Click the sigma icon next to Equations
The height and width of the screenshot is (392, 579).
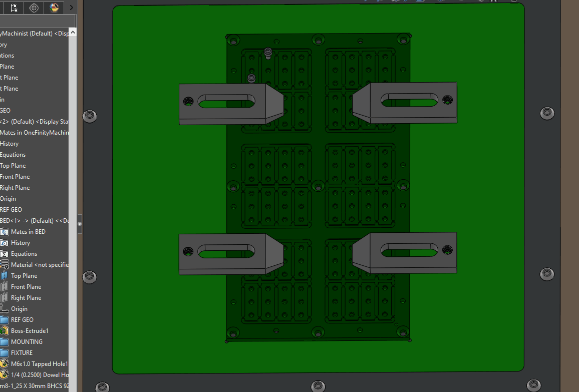pos(4,253)
